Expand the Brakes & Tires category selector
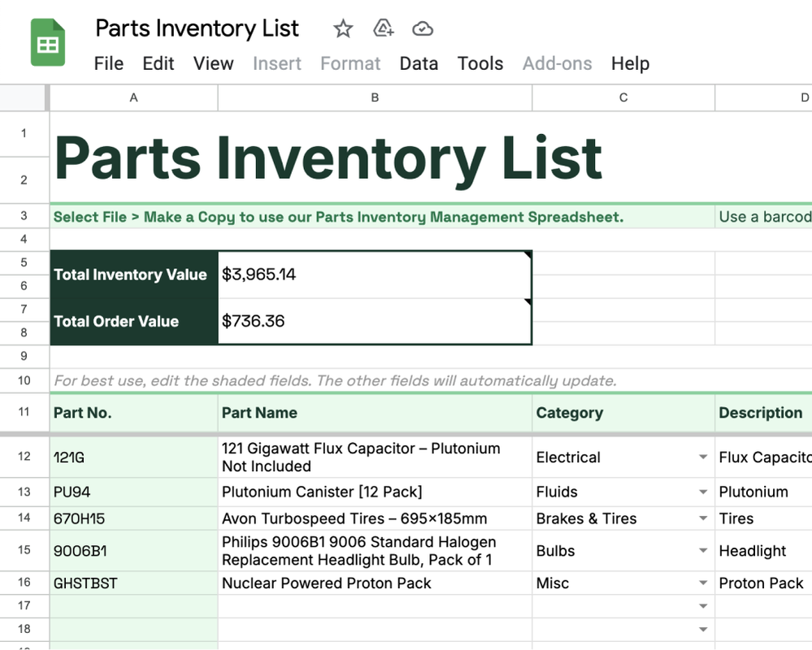The image size is (812, 650). pos(703,518)
